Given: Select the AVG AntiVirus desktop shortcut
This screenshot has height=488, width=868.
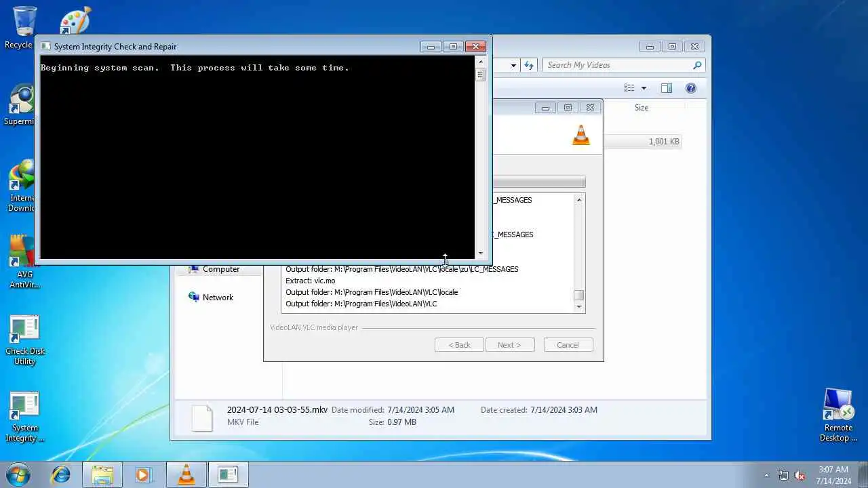Looking at the screenshot, I should (24, 262).
